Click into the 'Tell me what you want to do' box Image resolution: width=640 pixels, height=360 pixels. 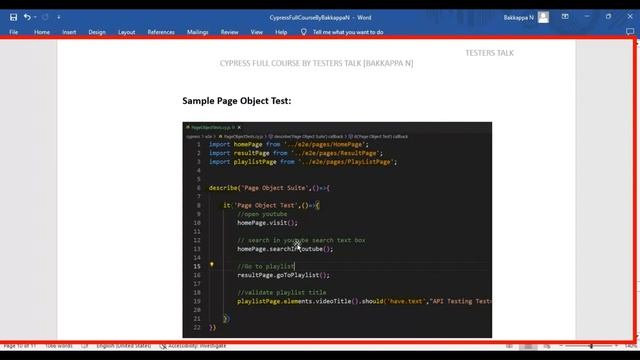[348, 32]
